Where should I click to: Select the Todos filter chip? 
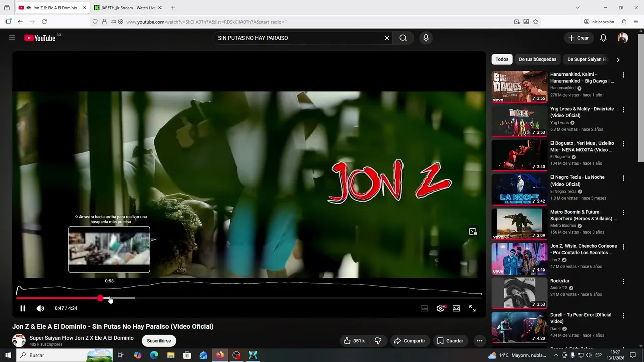click(502, 59)
